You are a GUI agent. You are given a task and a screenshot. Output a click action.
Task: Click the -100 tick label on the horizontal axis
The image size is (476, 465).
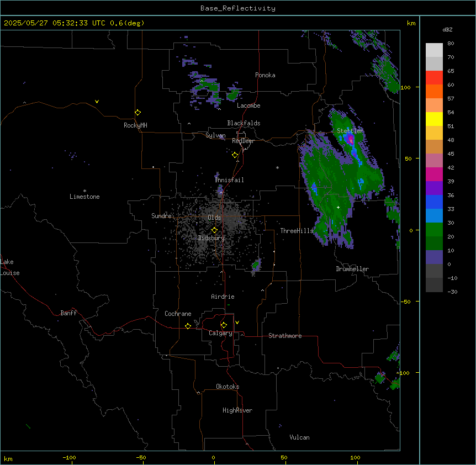69,457
